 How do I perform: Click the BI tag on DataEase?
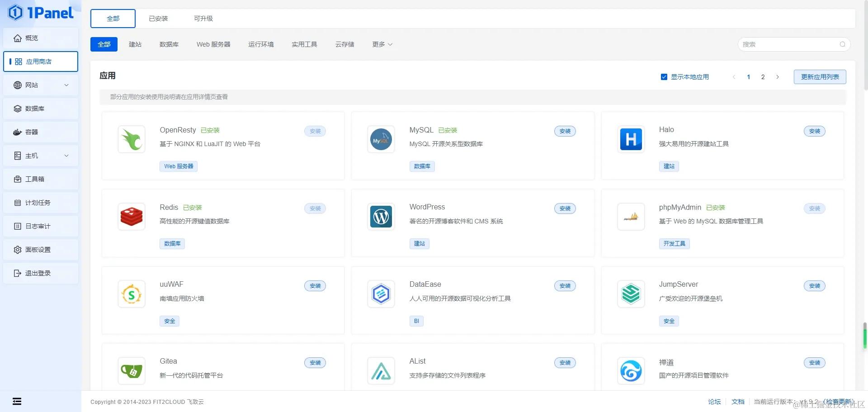(416, 321)
